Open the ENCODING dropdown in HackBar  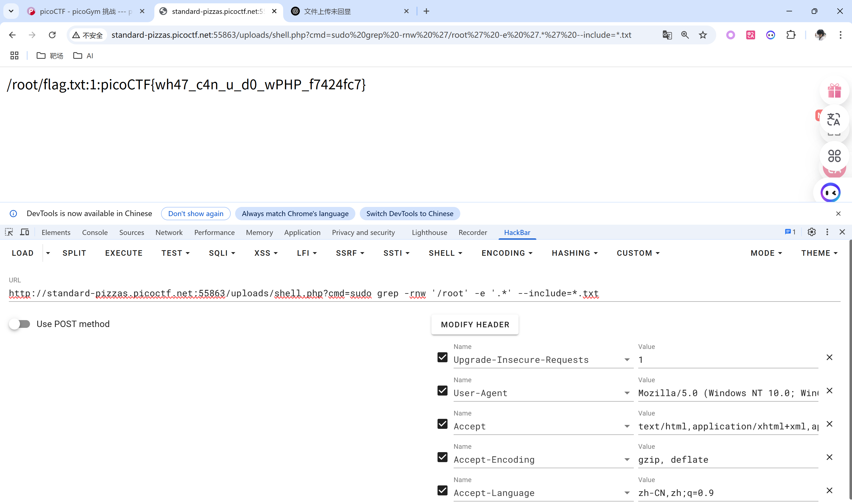507,253
